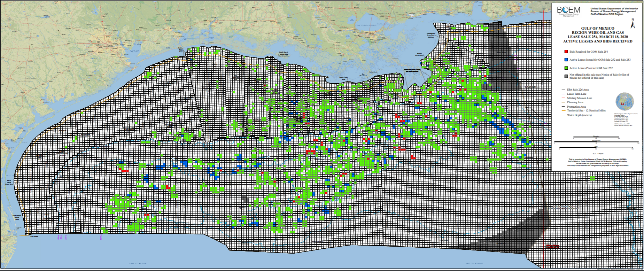Click 'Planning Area' legend entry

pos(575,102)
